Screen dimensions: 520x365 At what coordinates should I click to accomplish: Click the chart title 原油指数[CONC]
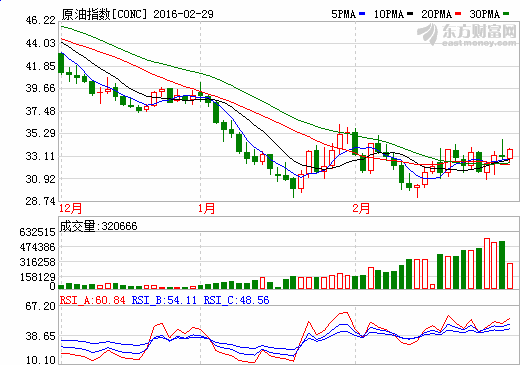tap(104, 14)
